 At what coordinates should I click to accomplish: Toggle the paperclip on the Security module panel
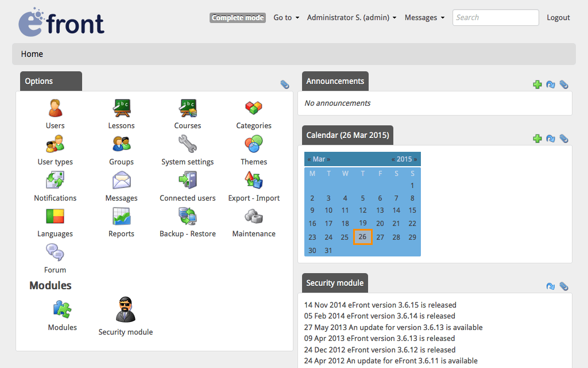tap(564, 286)
